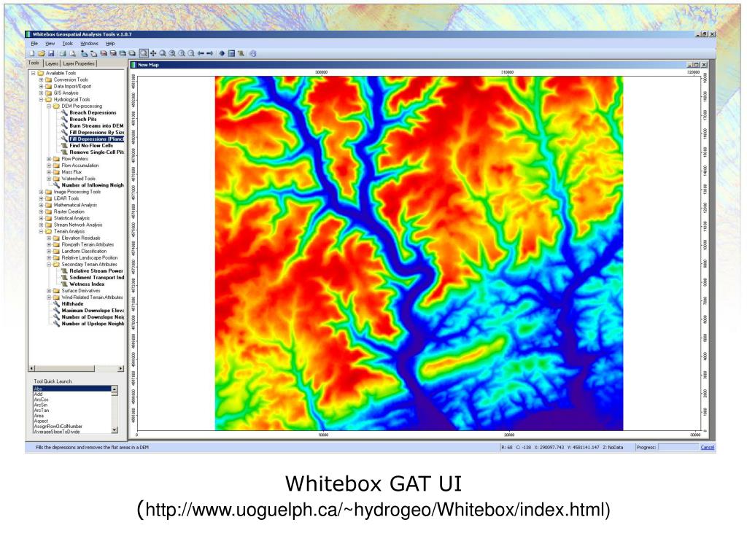This screenshot has height=560, width=747.
Task: Expand the Surface Derivatives folder
Action: tap(49, 290)
